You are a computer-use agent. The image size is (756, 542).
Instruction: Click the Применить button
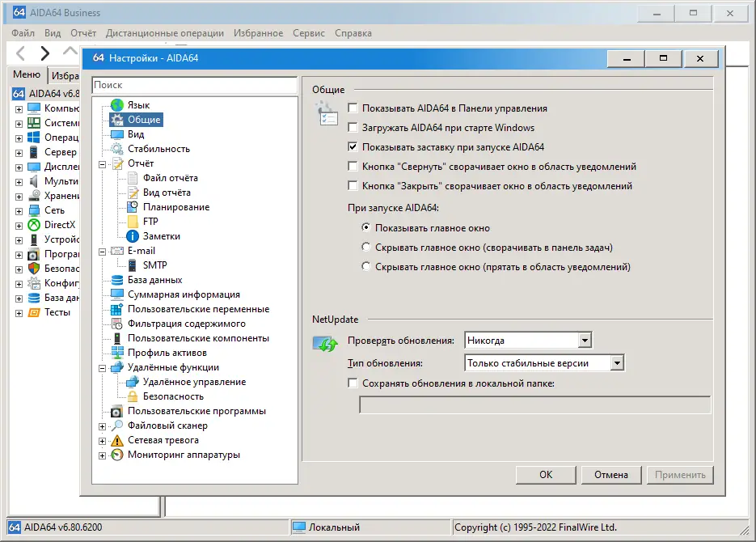(x=680, y=475)
